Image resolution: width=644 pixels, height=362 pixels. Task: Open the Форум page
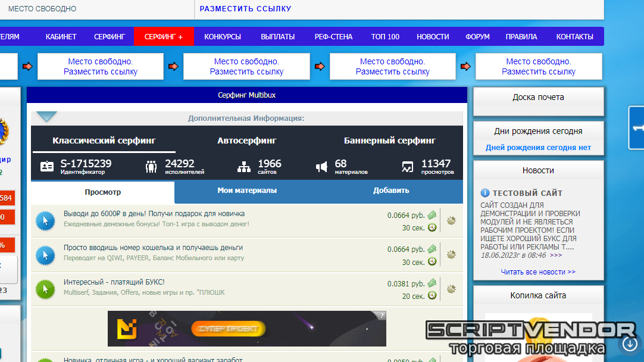477,36
